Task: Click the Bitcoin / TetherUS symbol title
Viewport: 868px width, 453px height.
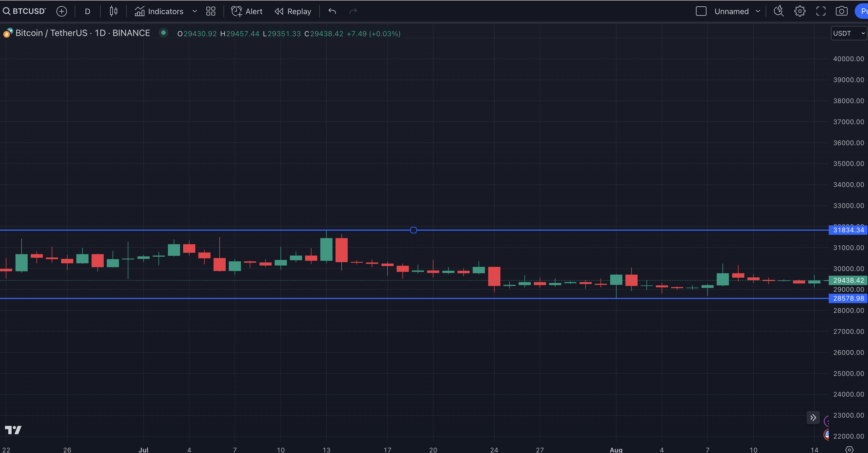Action: tap(82, 33)
